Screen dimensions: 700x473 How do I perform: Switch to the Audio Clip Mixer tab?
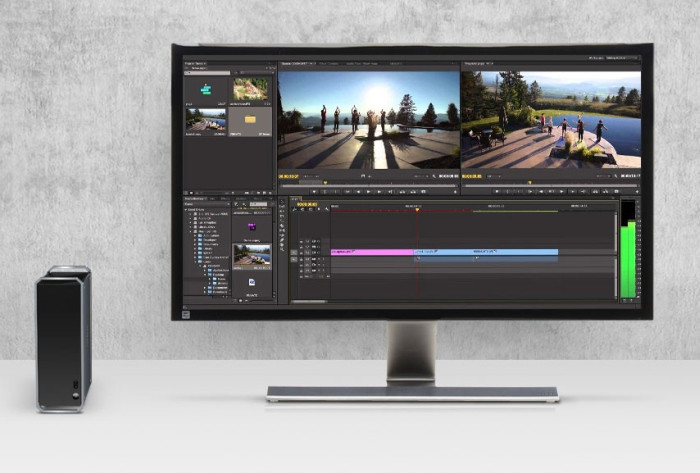[362, 63]
